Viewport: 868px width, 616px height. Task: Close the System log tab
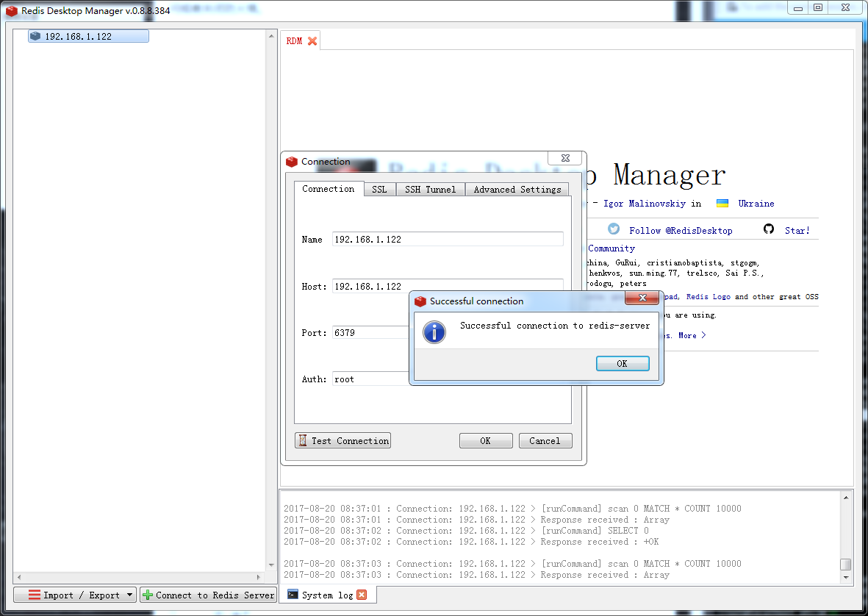pos(362,595)
